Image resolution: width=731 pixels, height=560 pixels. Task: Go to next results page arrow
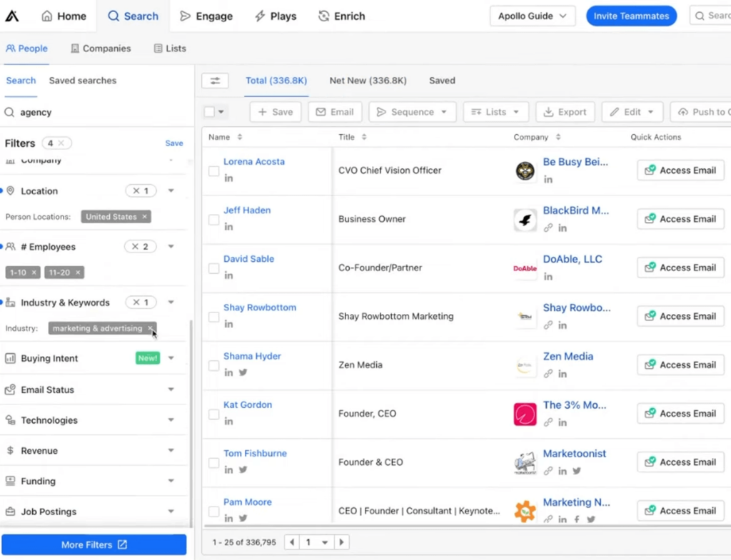tap(342, 542)
